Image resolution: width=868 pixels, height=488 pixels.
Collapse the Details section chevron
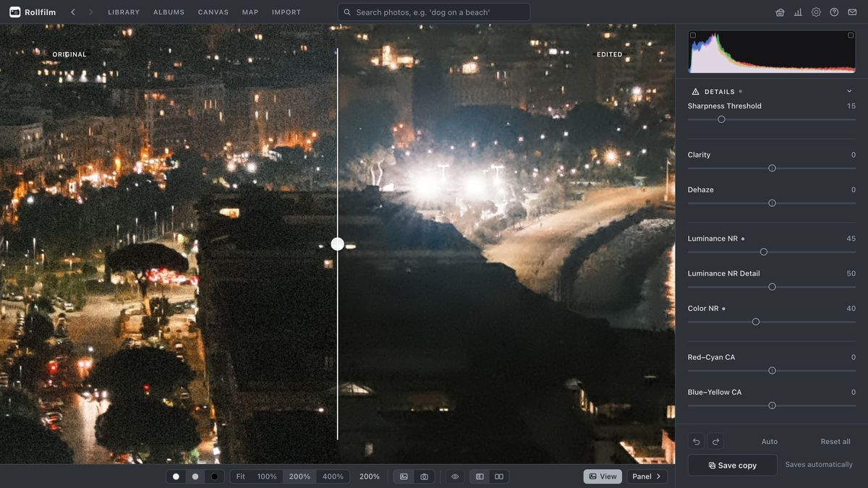[849, 92]
